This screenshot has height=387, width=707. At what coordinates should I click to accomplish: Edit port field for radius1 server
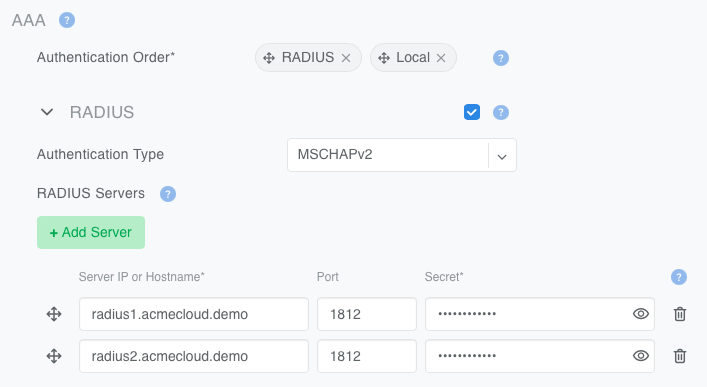point(367,314)
